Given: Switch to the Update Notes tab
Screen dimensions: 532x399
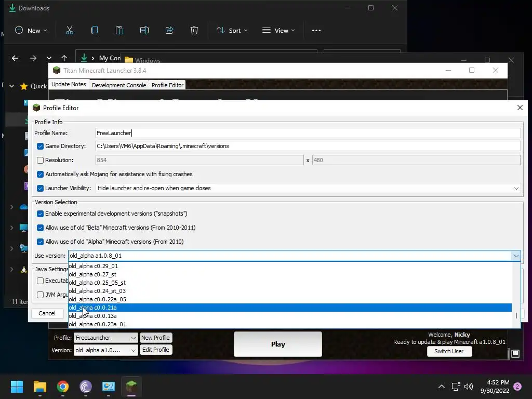Looking at the screenshot, I should pos(69,85).
